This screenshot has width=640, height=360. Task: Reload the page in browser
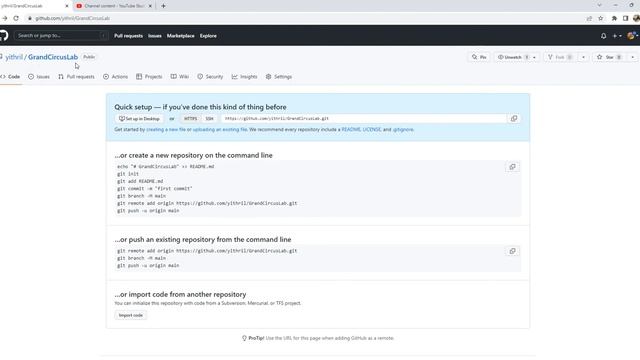16,18
